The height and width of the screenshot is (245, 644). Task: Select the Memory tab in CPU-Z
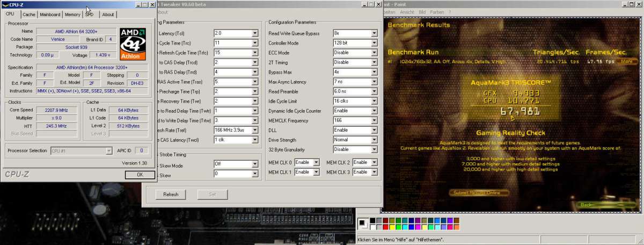[72, 15]
